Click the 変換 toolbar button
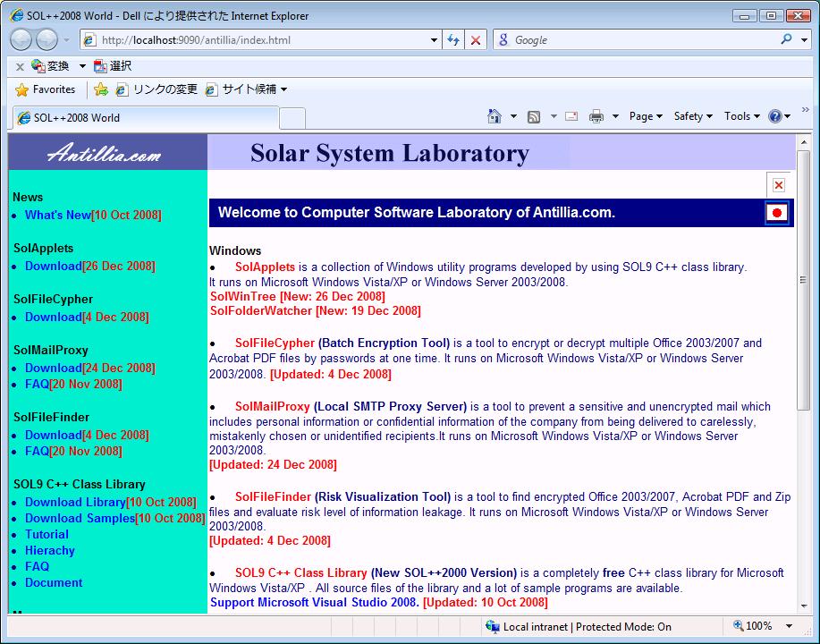The image size is (820, 644). coord(50,66)
